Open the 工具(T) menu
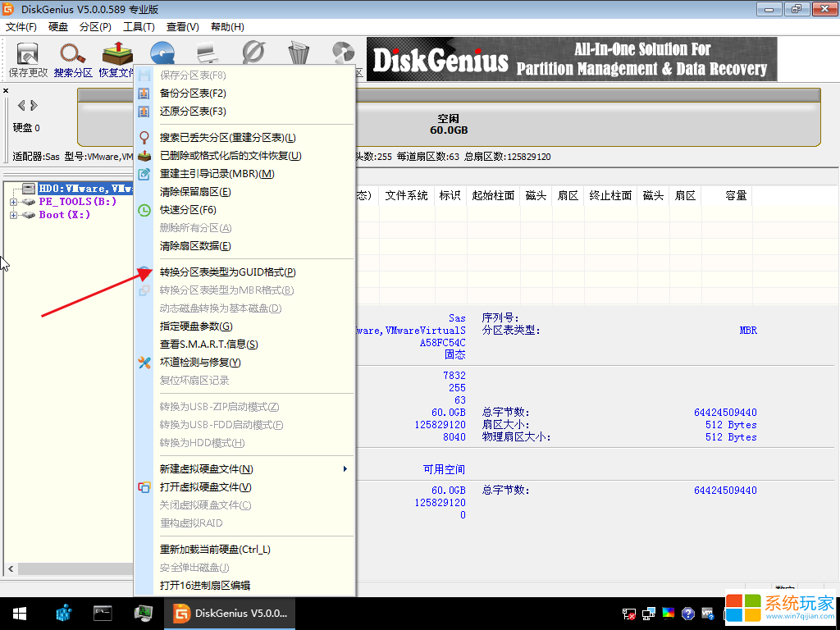The width and height of the screenshot is (840, 630). [x=139, y=27]
